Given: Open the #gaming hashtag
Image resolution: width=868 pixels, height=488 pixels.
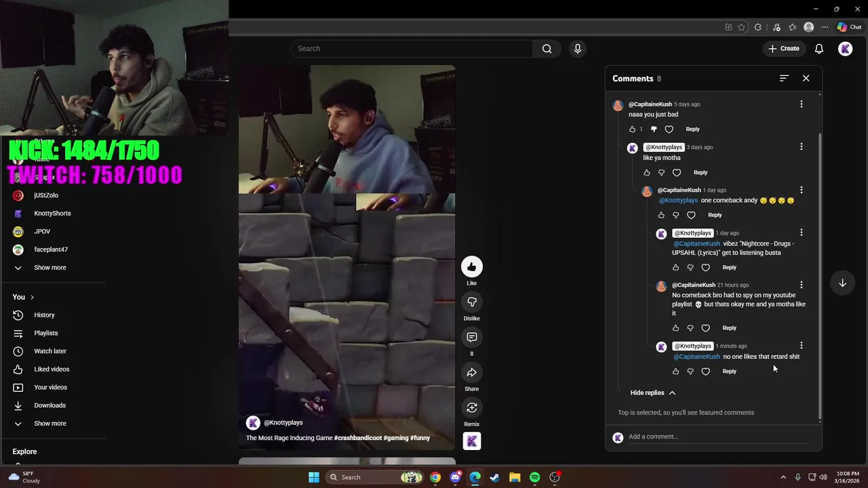Looking at the screenshot, I should 396,438.
